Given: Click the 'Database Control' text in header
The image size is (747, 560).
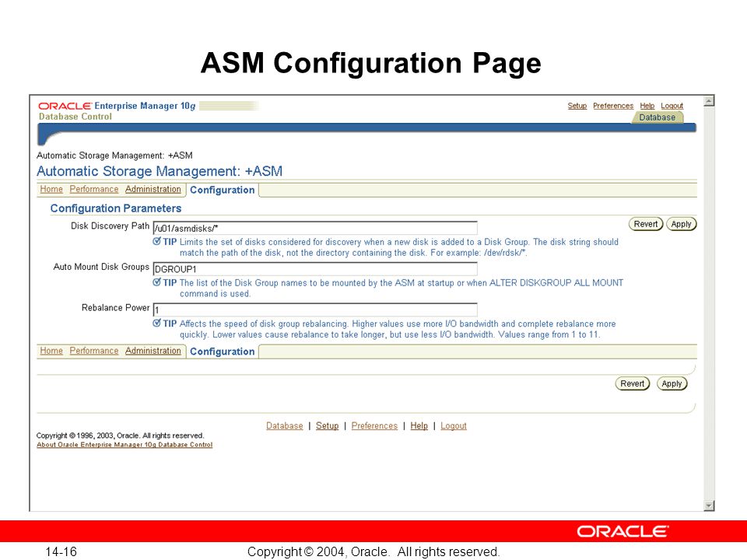Looking at the screenshot, I should click(75, 117).
